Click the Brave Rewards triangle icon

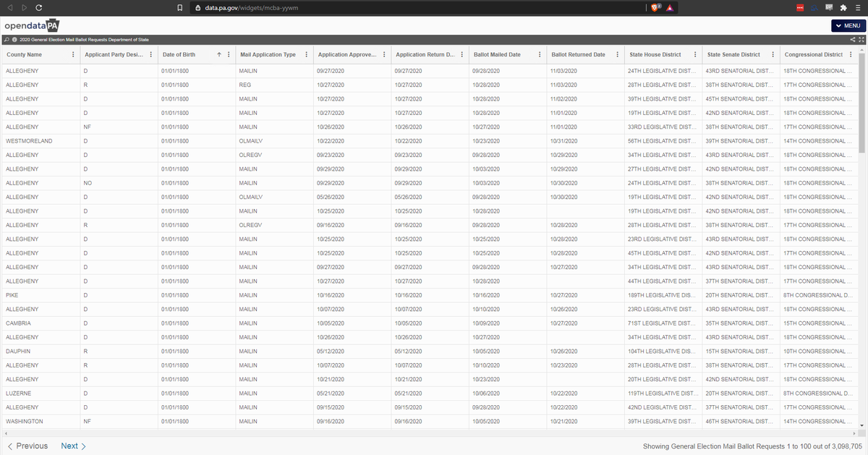click(671, 7)
